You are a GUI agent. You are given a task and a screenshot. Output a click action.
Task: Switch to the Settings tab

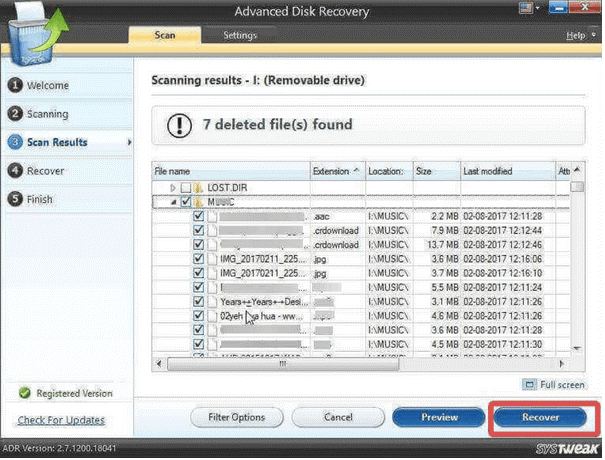(x=240, y=35)
